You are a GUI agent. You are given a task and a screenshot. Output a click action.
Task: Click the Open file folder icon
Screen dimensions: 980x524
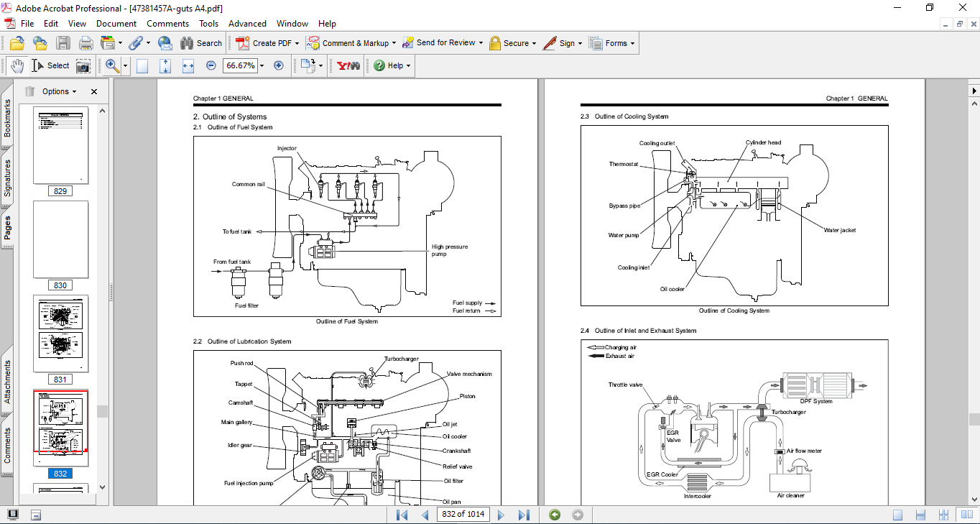click(x=17, y=43)
